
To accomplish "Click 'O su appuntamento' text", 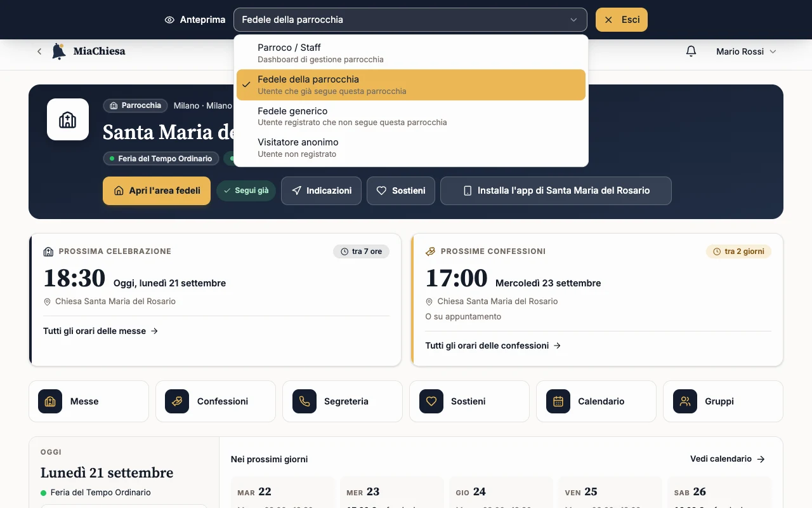I will coord(463,316).
